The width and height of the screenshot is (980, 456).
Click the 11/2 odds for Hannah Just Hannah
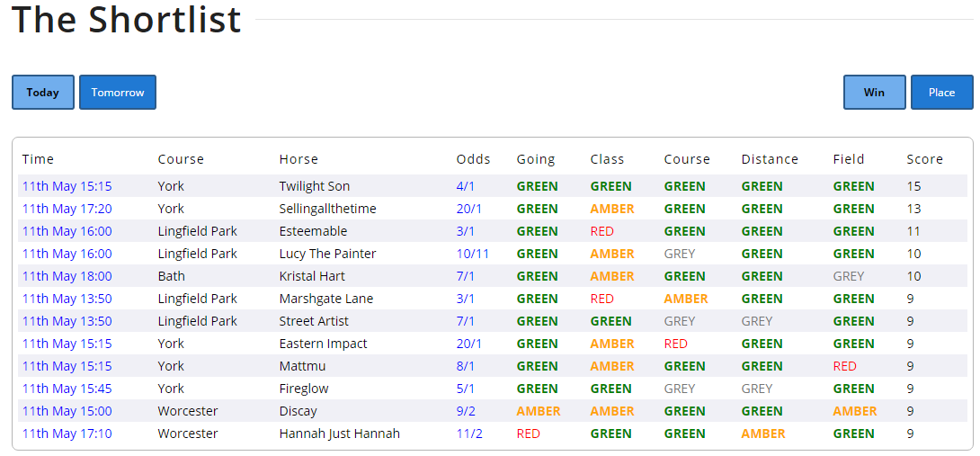(468, 434)
